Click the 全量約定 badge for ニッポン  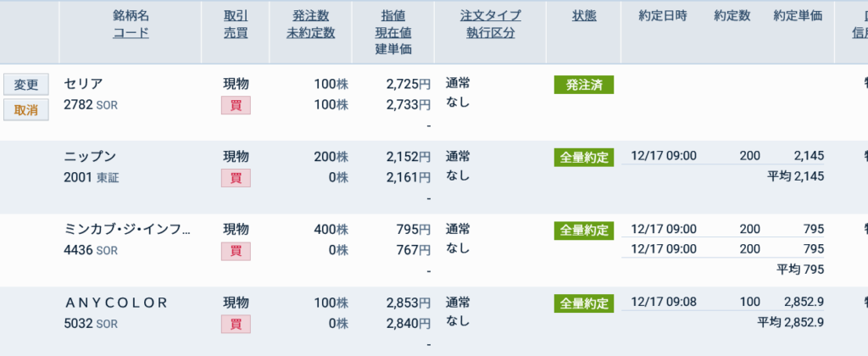click(583, 158)
